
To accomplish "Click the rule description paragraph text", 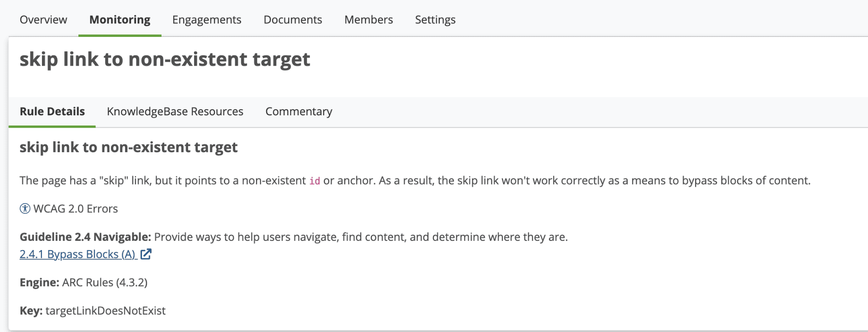I will click(466, 181).
